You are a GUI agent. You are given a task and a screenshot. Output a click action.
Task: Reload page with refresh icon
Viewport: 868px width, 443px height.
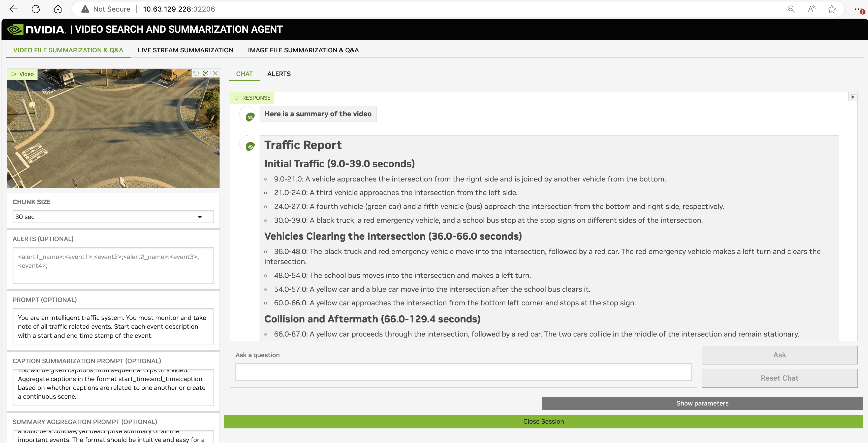click(x=36, y=9)
